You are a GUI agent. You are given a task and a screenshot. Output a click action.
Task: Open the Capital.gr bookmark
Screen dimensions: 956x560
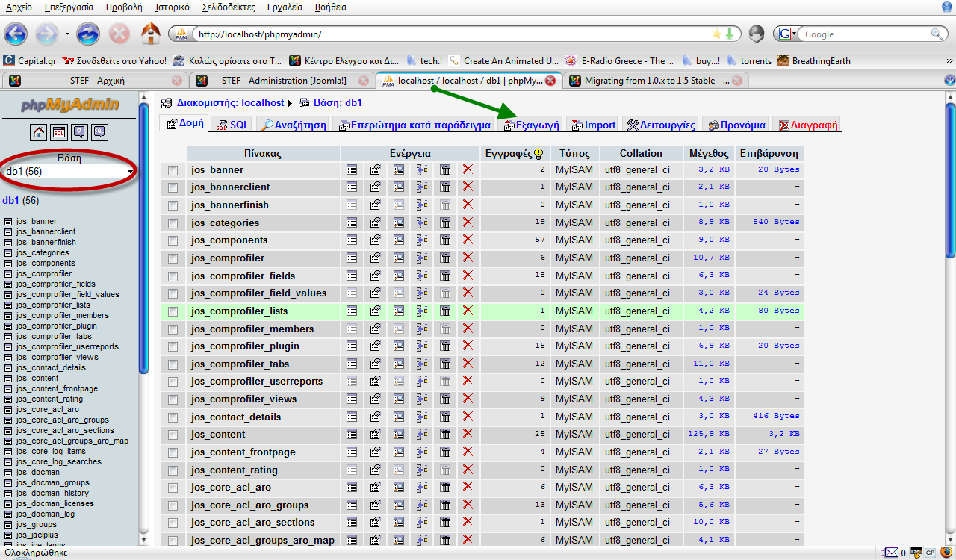pyautogui.click(x=29, y=60)
